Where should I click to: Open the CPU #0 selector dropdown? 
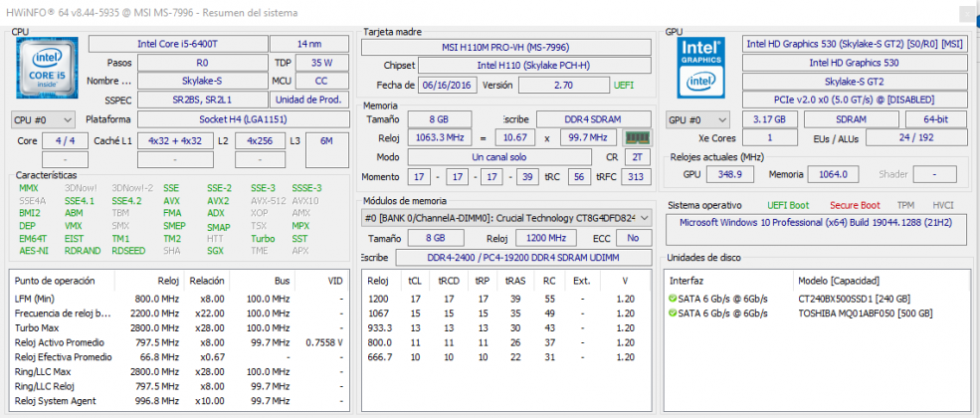click(x=42, y=119)
